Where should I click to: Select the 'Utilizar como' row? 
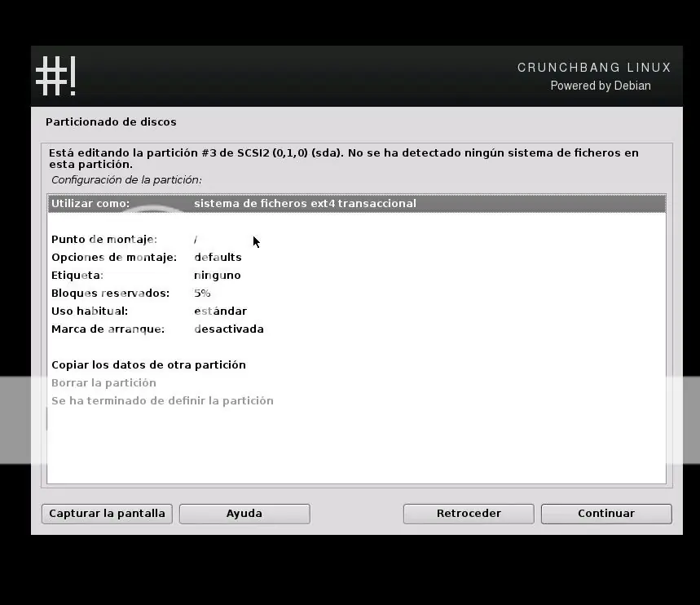pos(357,203)
